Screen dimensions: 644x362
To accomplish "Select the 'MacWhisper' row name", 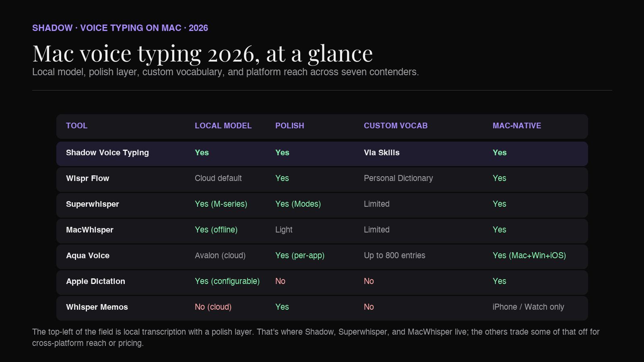I will (x=89, y=230).
